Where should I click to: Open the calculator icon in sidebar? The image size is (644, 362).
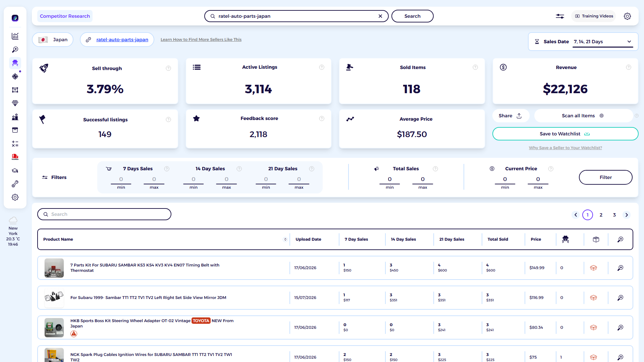(x=15, y=144)
